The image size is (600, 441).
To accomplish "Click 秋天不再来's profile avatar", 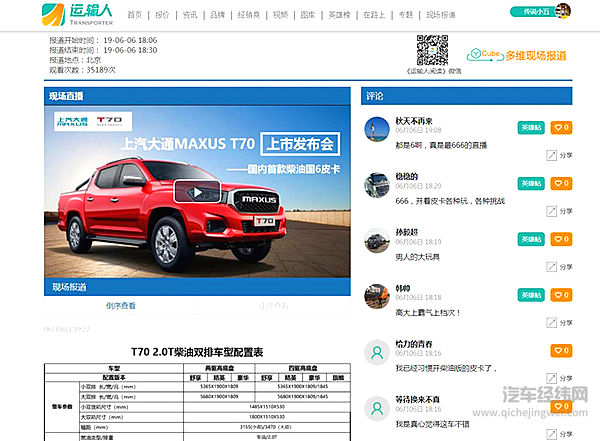I will point(377,129).
